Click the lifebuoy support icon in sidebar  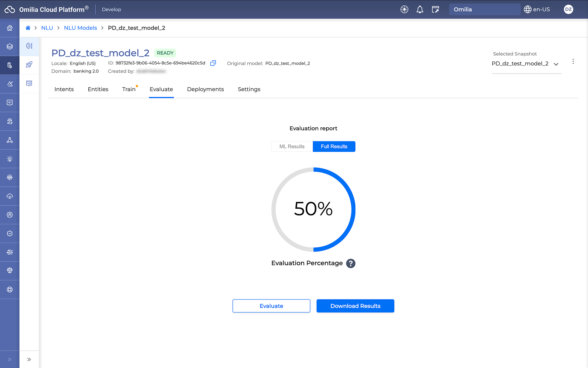[x=10, y=289]
